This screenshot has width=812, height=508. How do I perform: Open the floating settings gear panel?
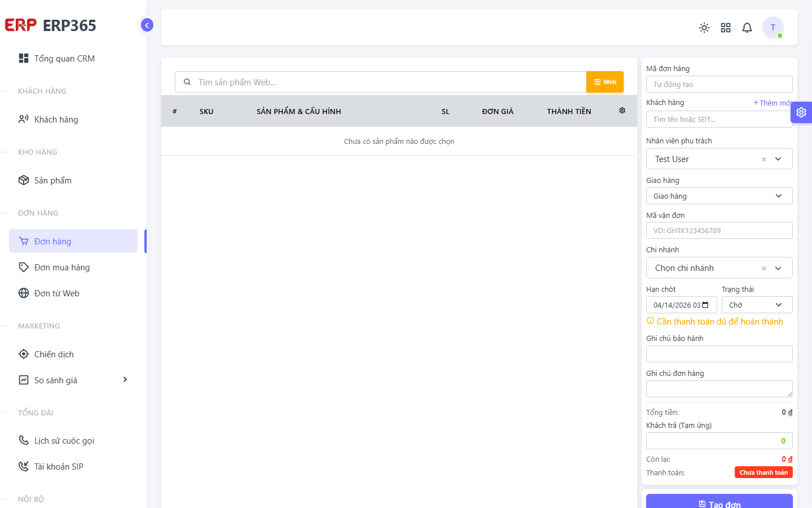(801, 112)
